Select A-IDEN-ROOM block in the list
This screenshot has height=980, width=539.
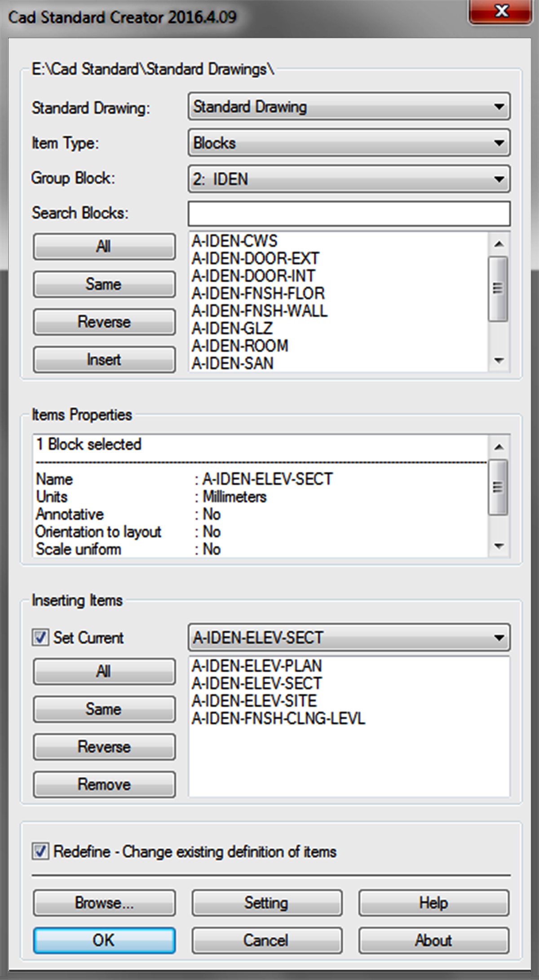pos(240,346)
